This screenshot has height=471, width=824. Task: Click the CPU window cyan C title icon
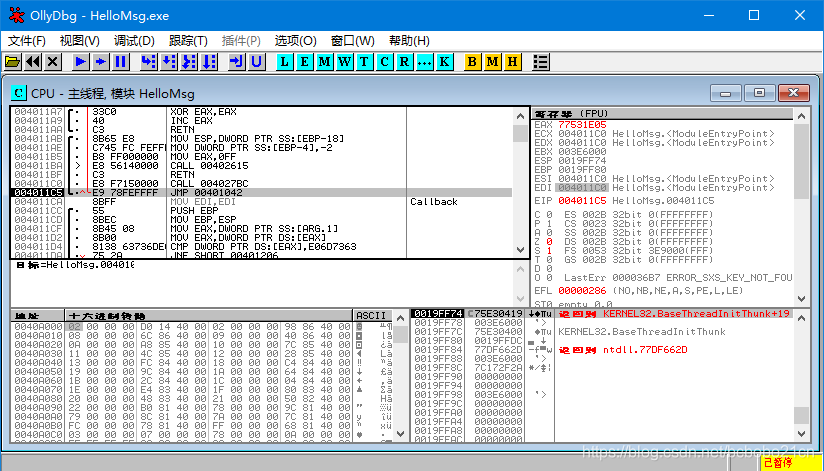coord(19,94)
